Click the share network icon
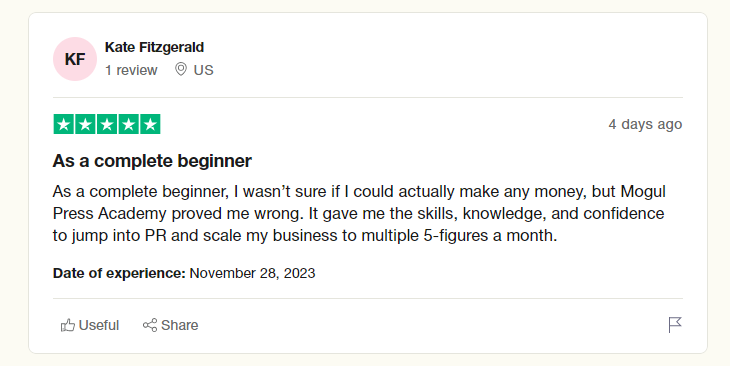 click(x=150, y=325)
